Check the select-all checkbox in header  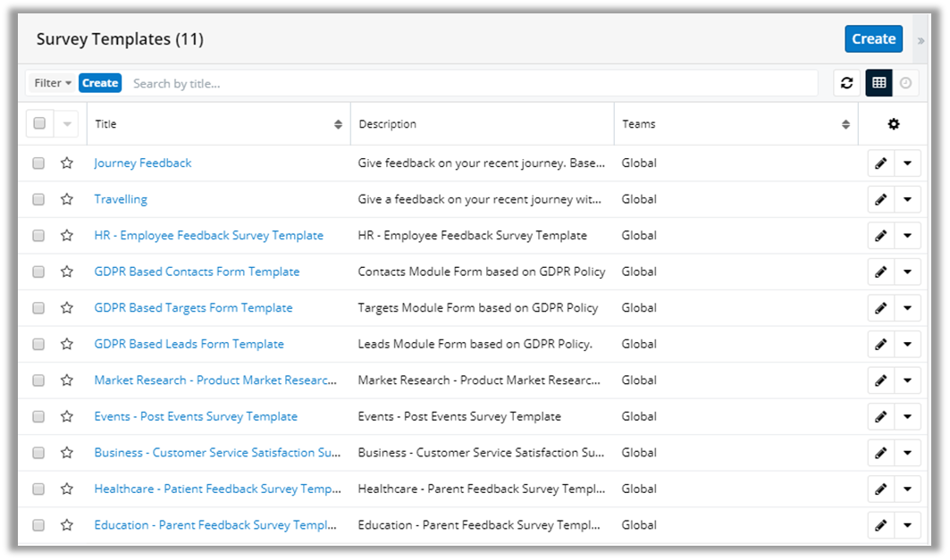(x=39, y=124)
